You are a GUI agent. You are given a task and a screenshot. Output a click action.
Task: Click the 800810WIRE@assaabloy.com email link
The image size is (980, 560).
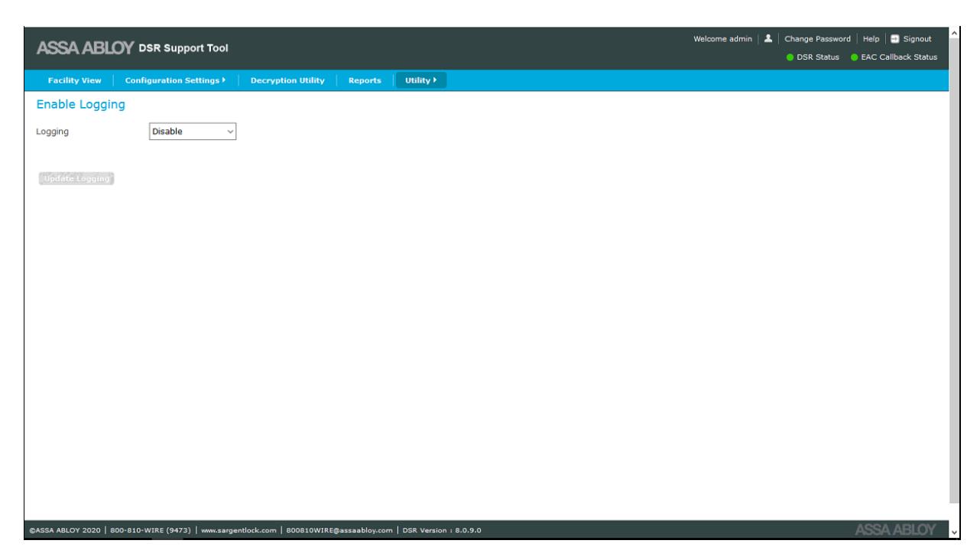pyautogui.click(x=342, y=530)
